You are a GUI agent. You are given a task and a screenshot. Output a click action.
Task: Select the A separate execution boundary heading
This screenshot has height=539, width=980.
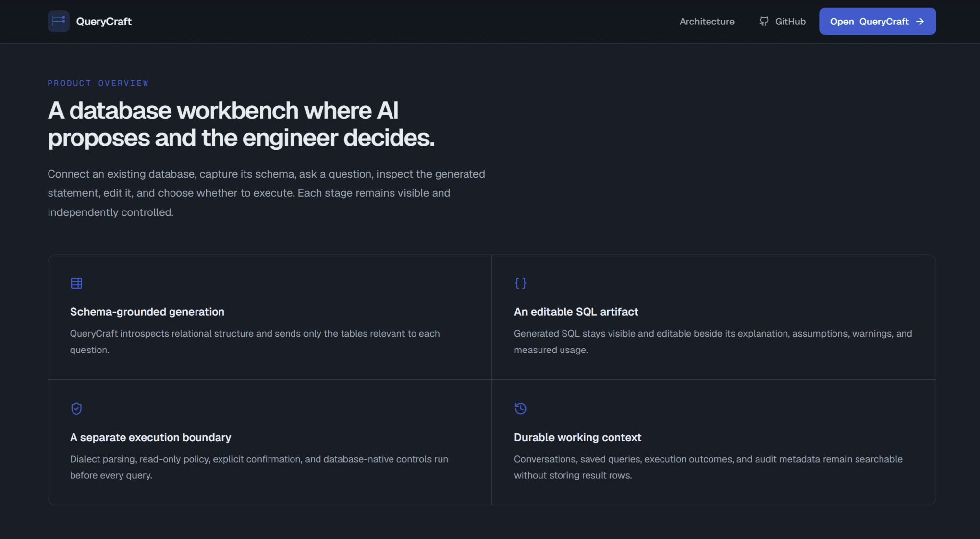coord(150,437)
